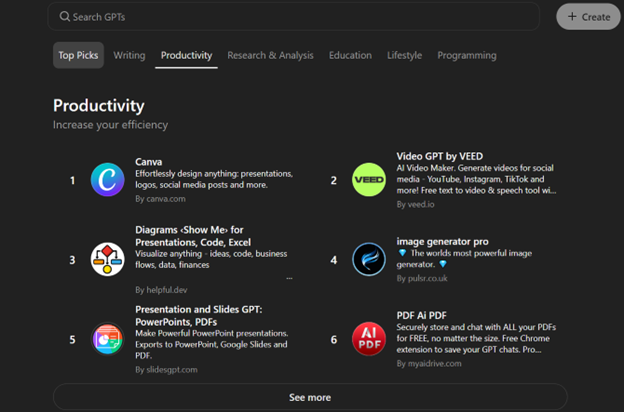
Task: Click the 'By myaidrive.com' author text
Action: coord(429,363)
